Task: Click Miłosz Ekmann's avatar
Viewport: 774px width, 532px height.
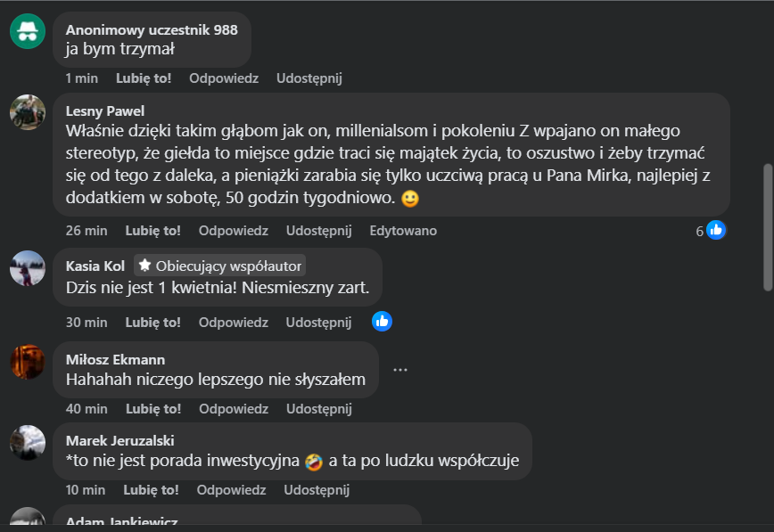Action: pos(28,361)
